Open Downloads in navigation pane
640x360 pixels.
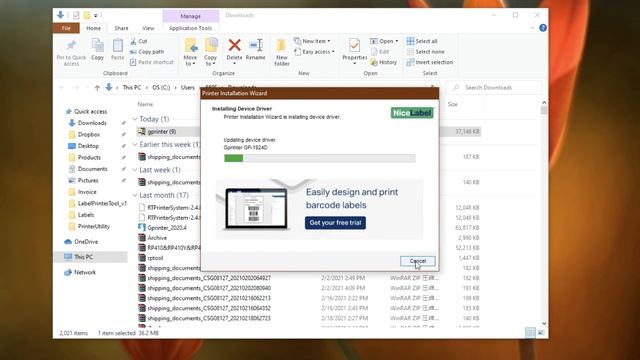click(92, 123)
